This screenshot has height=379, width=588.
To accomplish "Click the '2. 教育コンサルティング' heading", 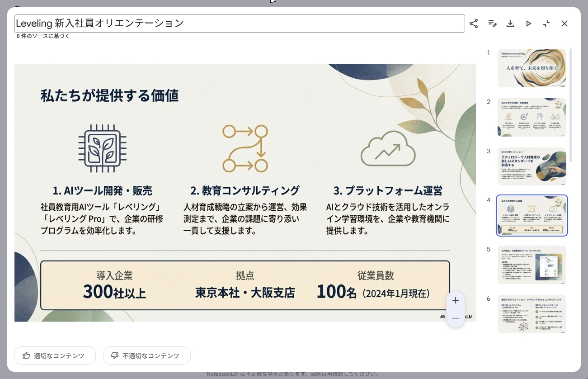I will pos(245,190).
